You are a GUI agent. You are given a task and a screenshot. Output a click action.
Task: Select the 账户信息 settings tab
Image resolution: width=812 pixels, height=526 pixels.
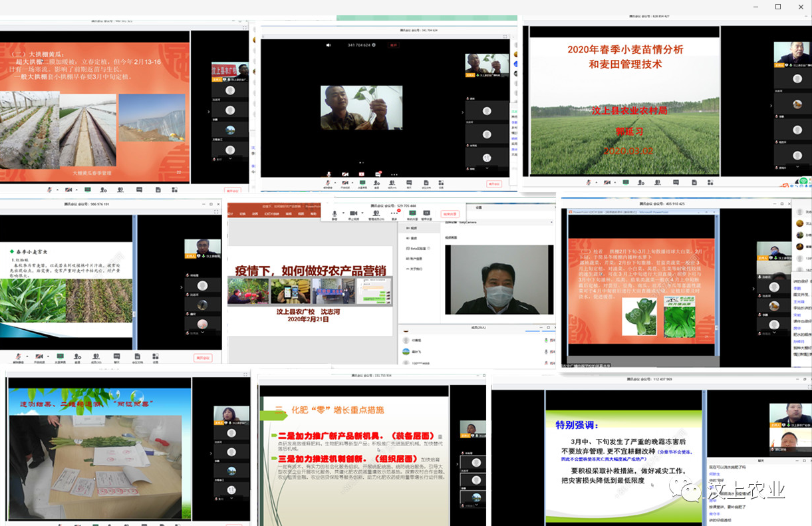pos(414,259)
